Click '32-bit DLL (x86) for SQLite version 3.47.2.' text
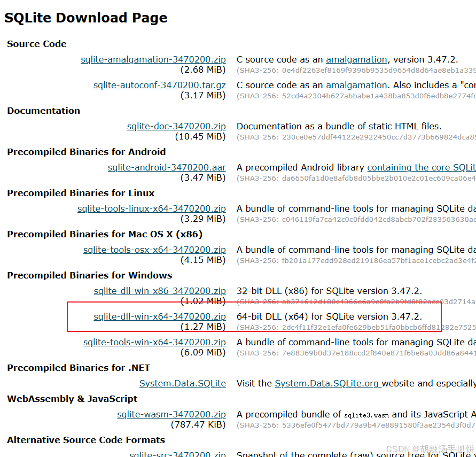This screenshot has width=476, height=457. [x=330, y=291]
